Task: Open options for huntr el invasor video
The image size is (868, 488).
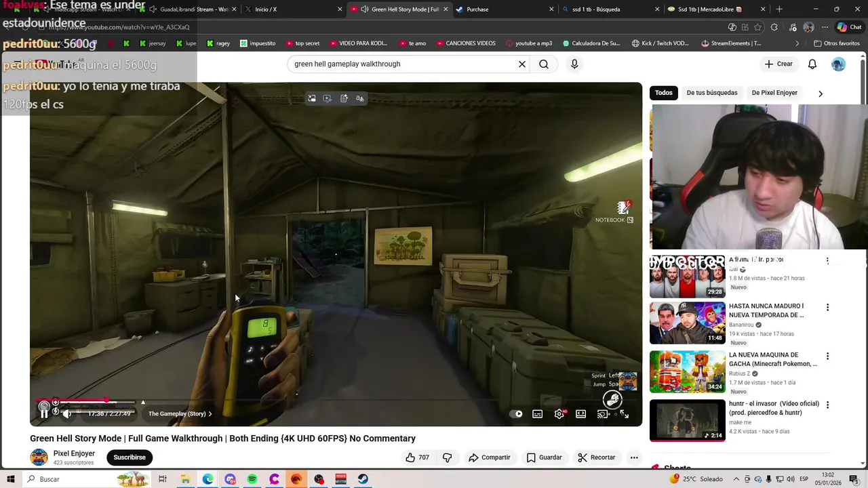Action: click(x=827, y=405)
